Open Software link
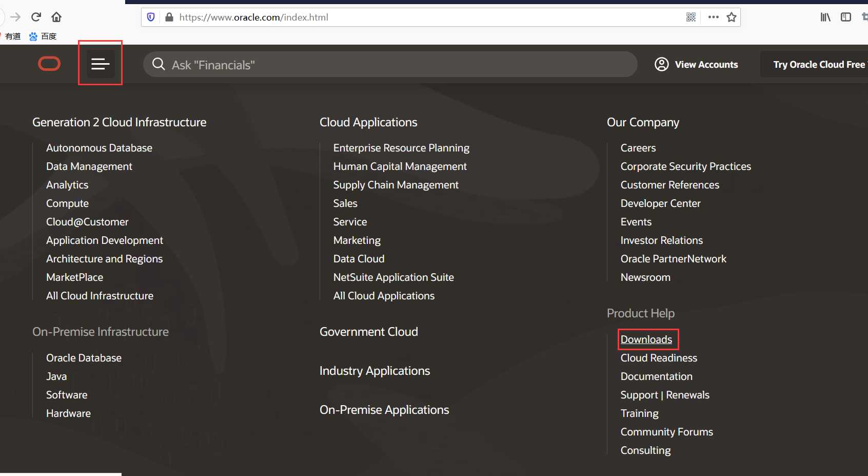 coord(67,395)
